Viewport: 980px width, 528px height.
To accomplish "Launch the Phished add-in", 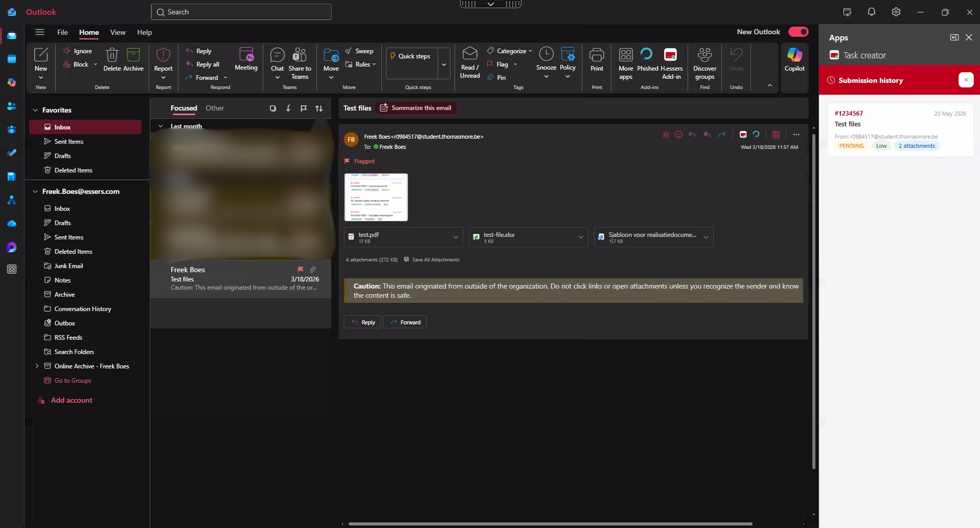I will coord(647,59).
